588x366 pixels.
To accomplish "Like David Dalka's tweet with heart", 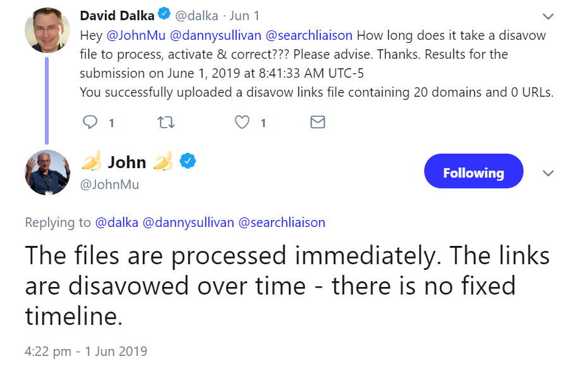I will point(242,122).
